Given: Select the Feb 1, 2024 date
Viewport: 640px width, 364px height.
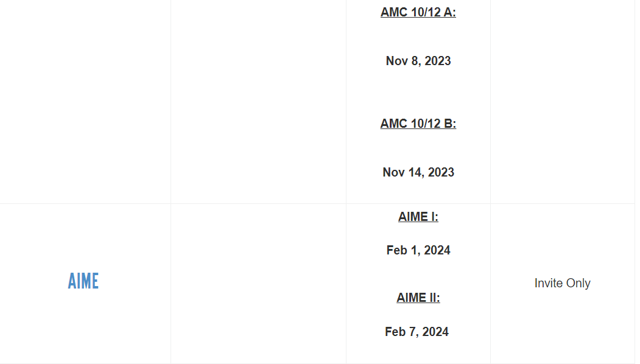Looking at the screenshot, I should pyautogui.click(x=418, y=250).
